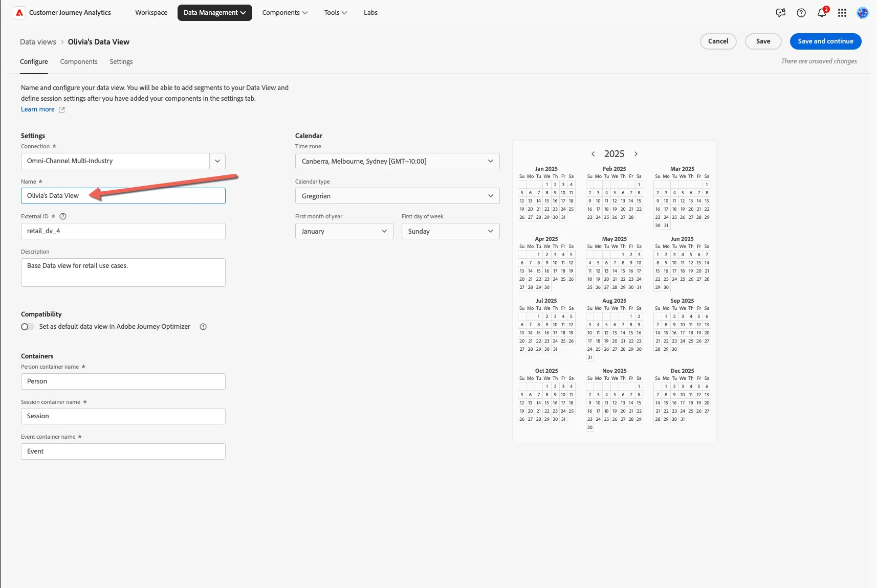
Task: Go to next calendar year
Action: pos(636,154)
